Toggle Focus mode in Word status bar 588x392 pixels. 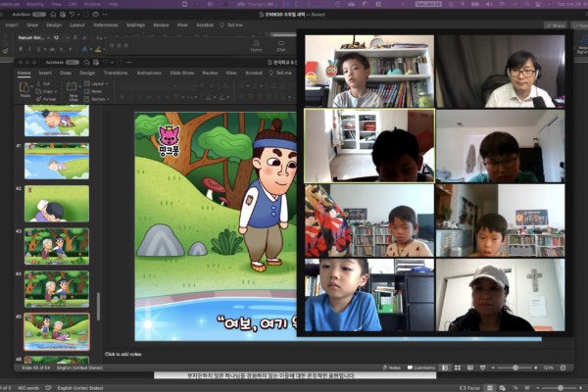coord(469,388)
